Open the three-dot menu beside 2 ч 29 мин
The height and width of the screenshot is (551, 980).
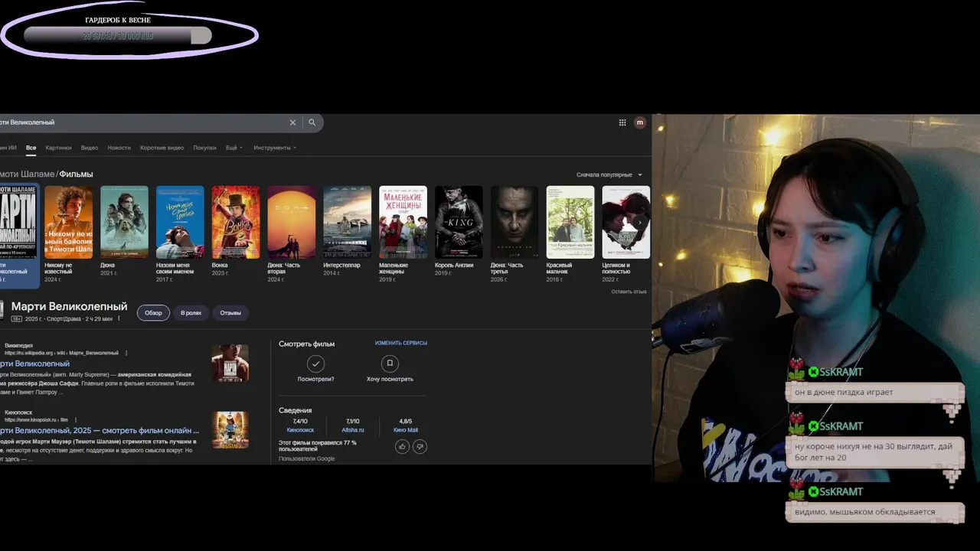[119, 318]
